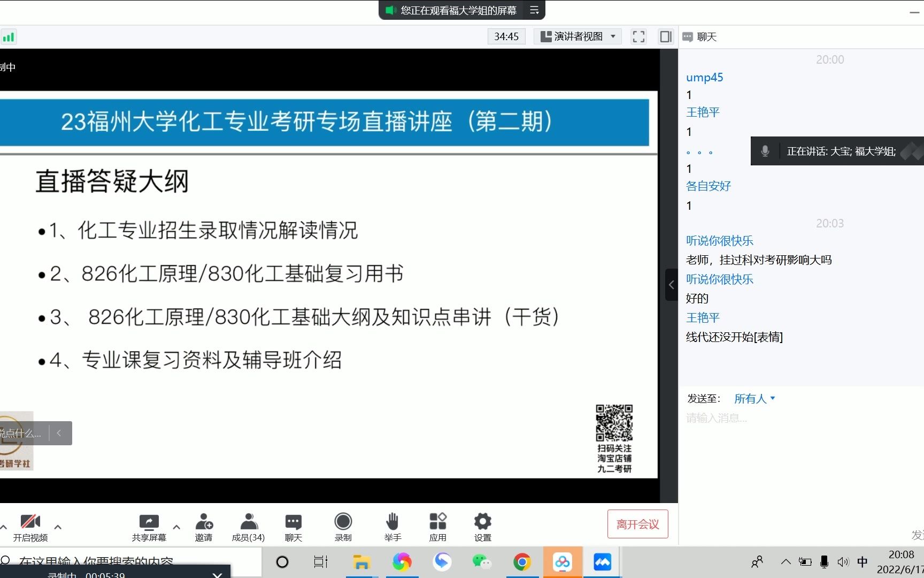This screenshot has width=924, height=578.
Task: Click sender name 各自安好 in chat
Action: click(x=708, y=186)
